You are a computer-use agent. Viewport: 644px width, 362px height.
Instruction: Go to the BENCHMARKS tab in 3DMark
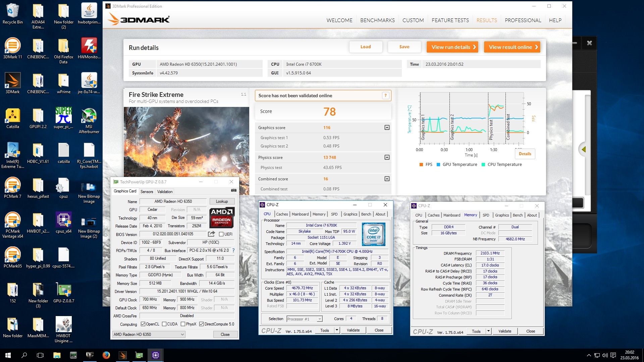(x=377, y=20)
